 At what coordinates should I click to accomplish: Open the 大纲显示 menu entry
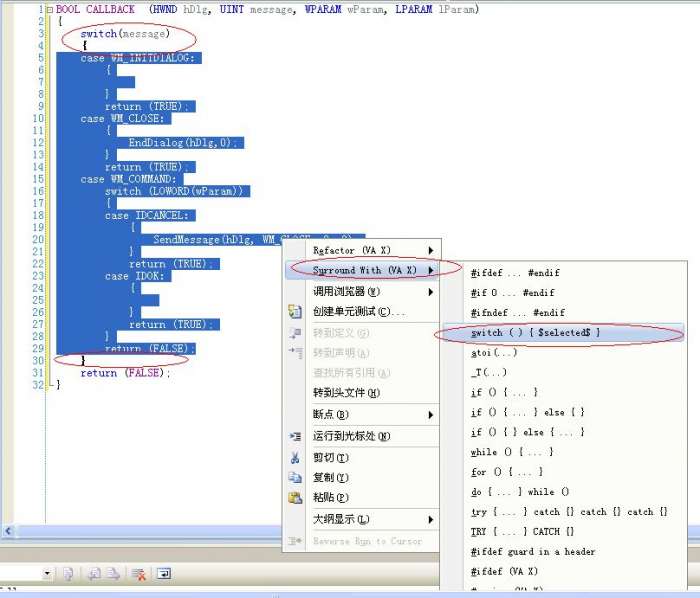coord(362,519)
